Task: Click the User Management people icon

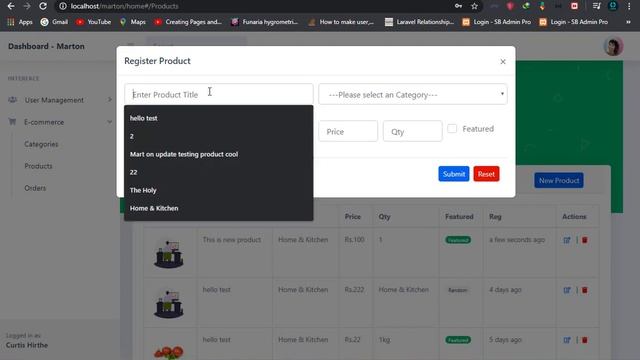Action: coord(13,100)
